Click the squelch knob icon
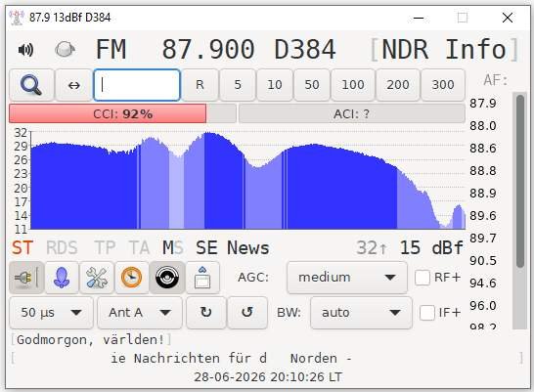The width and height of the screenshot is (534, 392). [66, 50]
